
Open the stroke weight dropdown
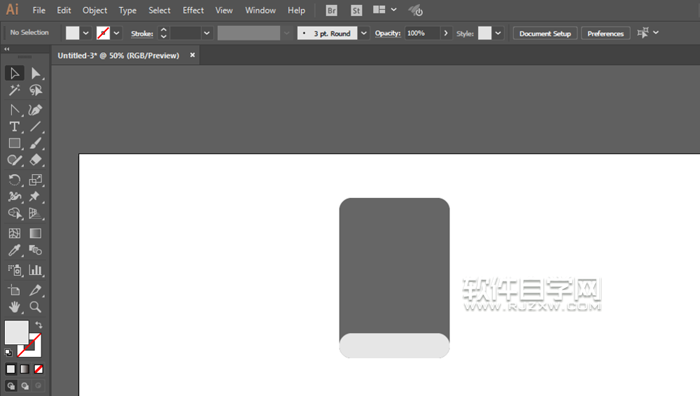click(206, 33)
